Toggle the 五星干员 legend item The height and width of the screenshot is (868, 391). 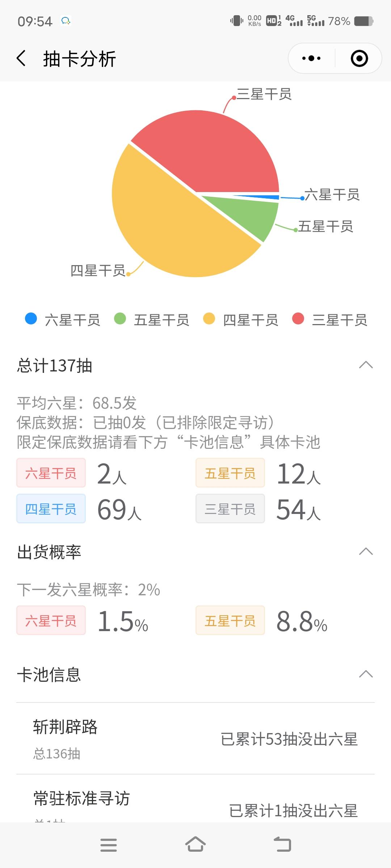coord(151,320)
